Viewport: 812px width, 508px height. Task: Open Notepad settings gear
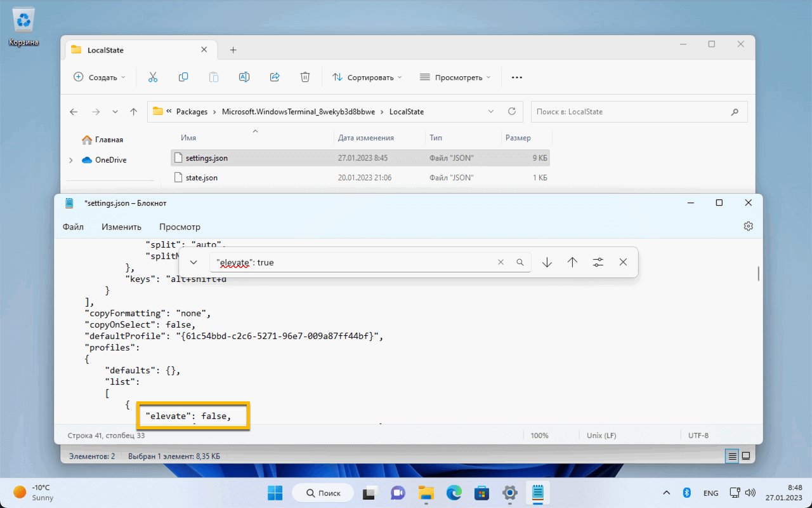click(749, 227)
